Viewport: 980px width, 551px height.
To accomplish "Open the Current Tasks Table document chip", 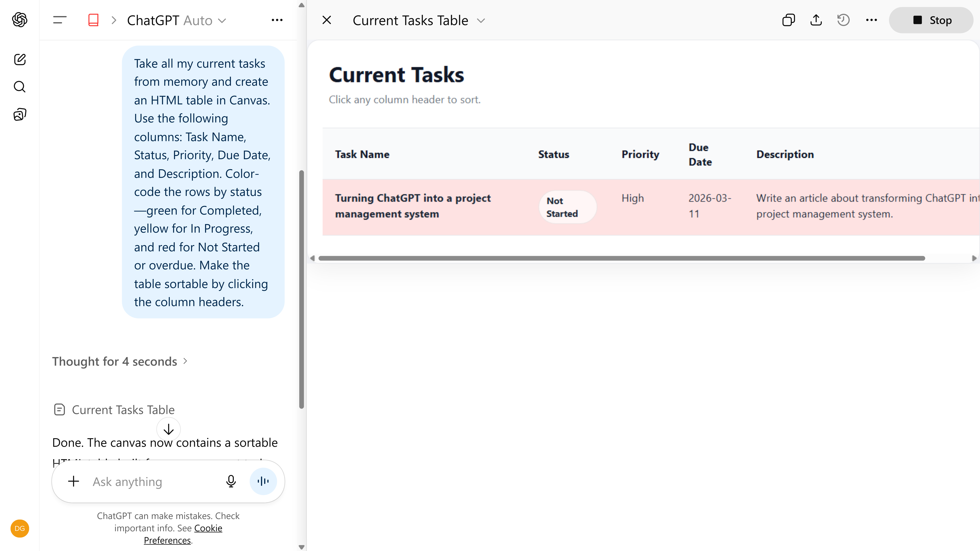I will point(114,410).
